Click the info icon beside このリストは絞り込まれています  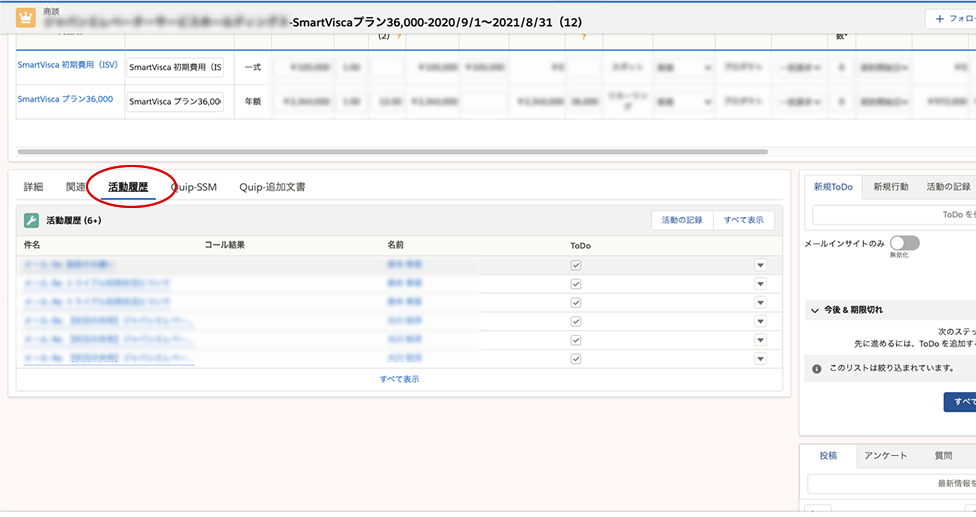coord(817,369)
